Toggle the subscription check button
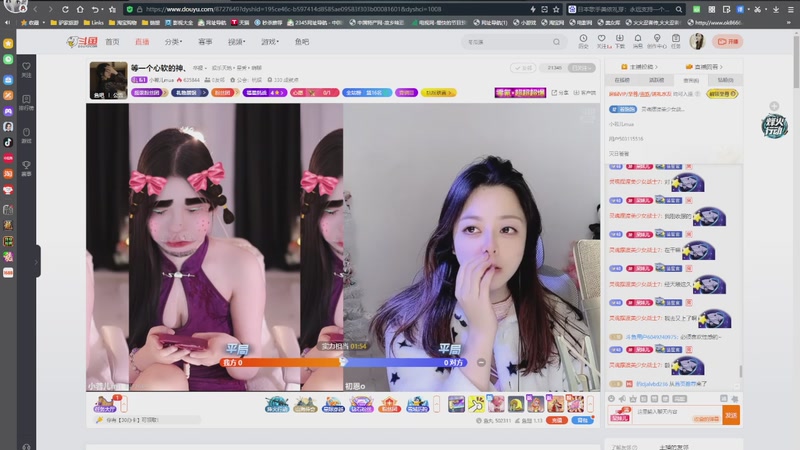The image size is (800, 450). pyautogui.click(x=522, y=68)
